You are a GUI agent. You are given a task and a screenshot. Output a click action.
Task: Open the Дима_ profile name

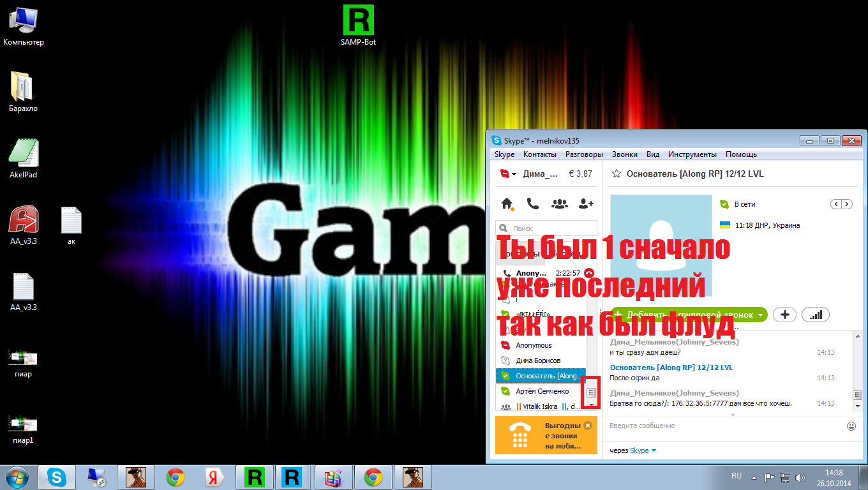(540, 174)
